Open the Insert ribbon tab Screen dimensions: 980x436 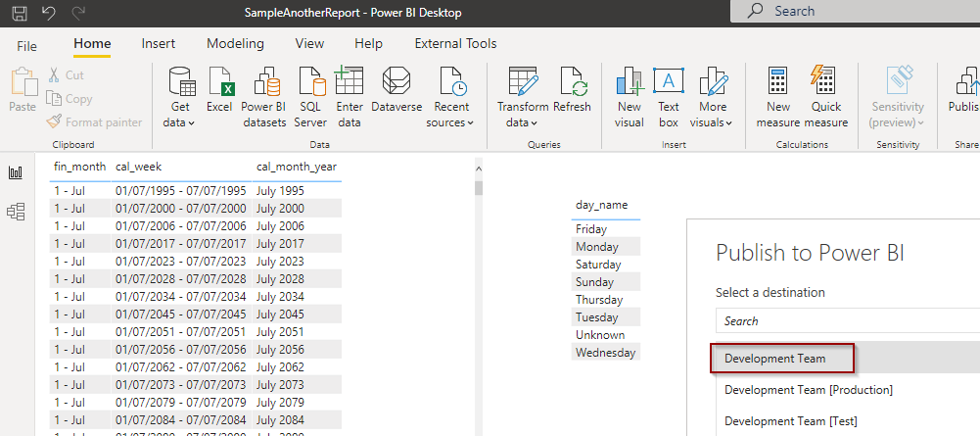pos(159,44)
